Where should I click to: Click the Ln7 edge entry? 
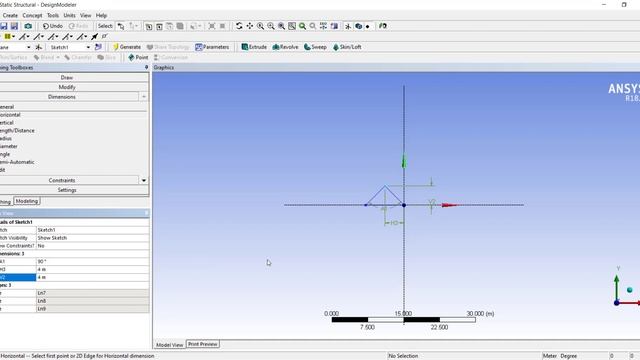click(x=93, y=293)
